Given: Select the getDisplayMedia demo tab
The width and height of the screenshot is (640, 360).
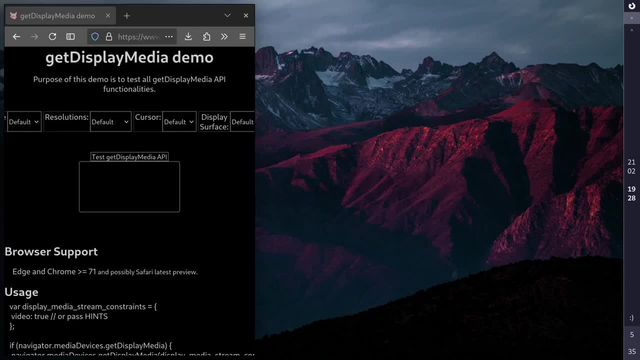Looking at the screenshot, I should (60, 16).
